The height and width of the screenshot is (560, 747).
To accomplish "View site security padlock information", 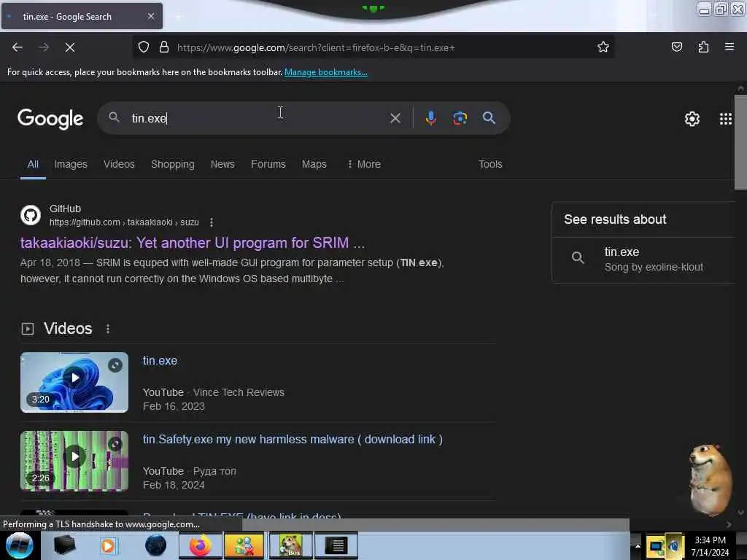I will pos(164,47).
